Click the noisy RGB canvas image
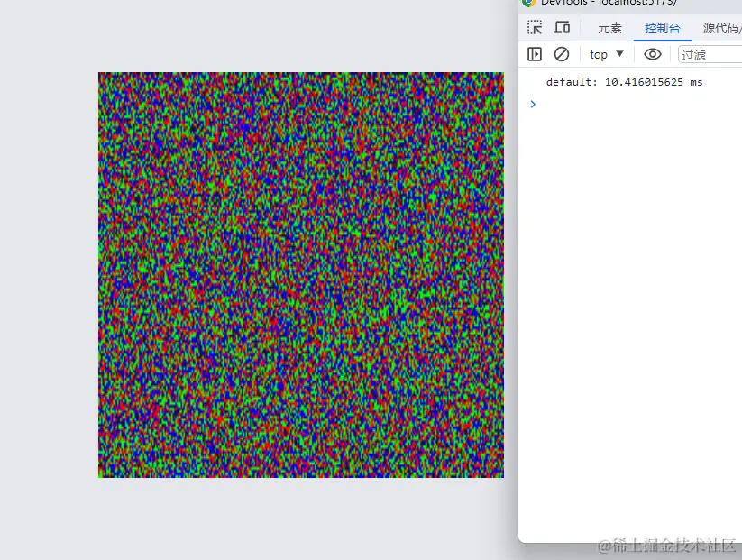The height and width of the screenshot is (560, 742). click(x=301, y=274)
